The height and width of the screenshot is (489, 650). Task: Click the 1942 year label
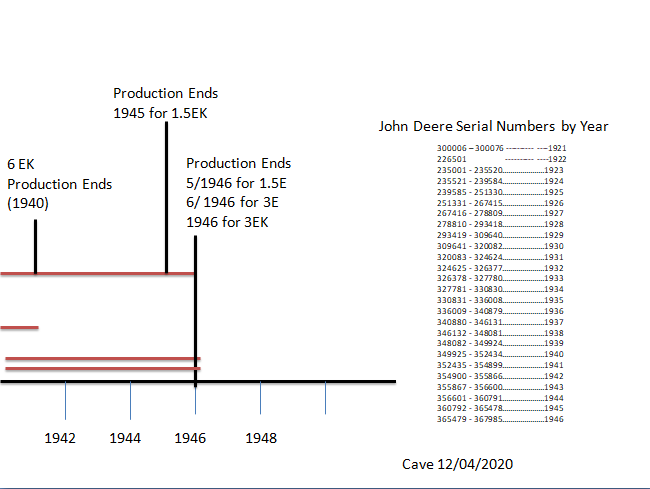pyautogui.click(x=60, y=438)
